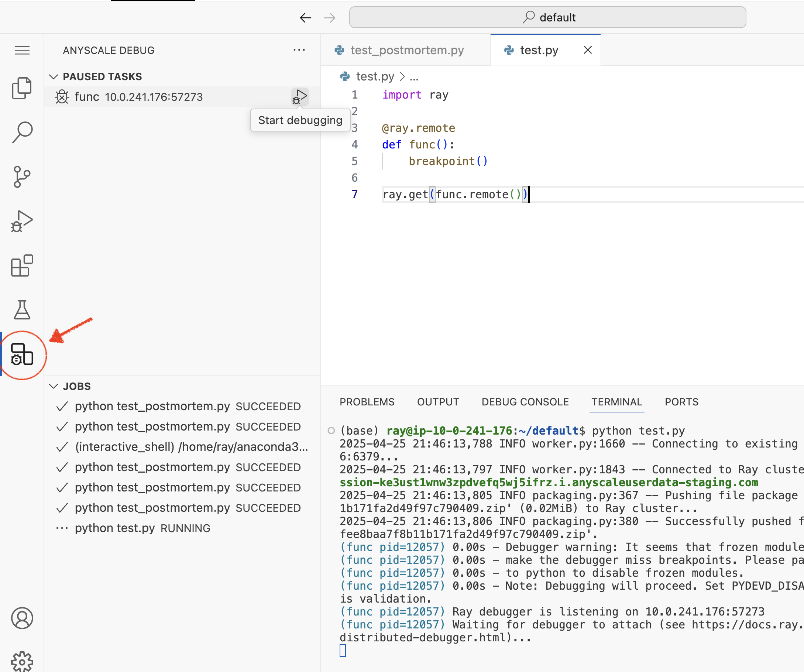Open the PORTS panel tab

(x=681, y=402)
